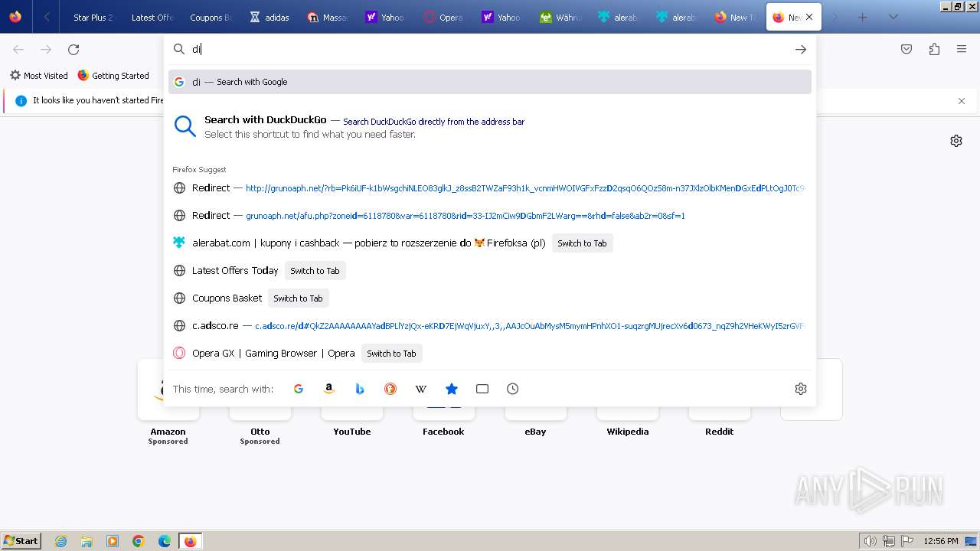Switch to the Massa tab
980x551 pixels.
328,17
